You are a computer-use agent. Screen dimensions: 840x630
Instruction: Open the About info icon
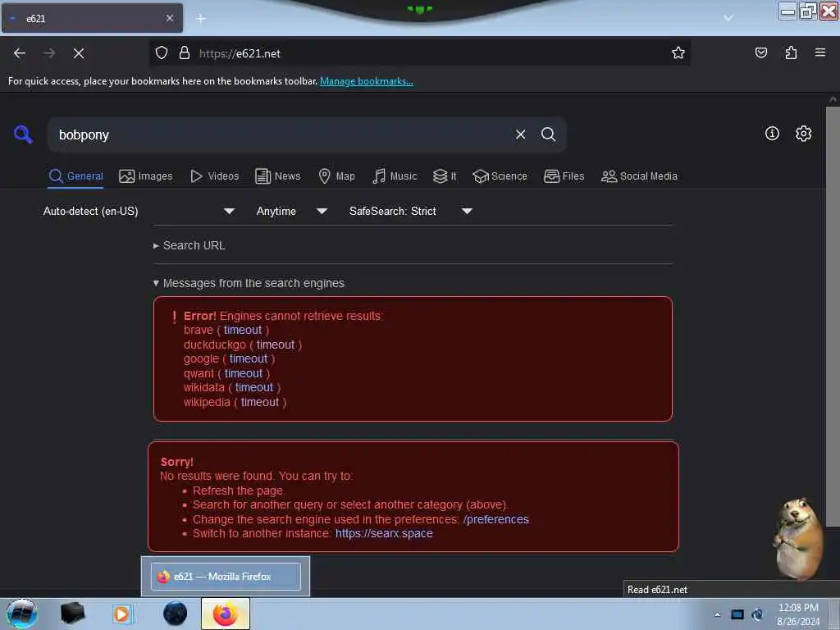[772, 134]
